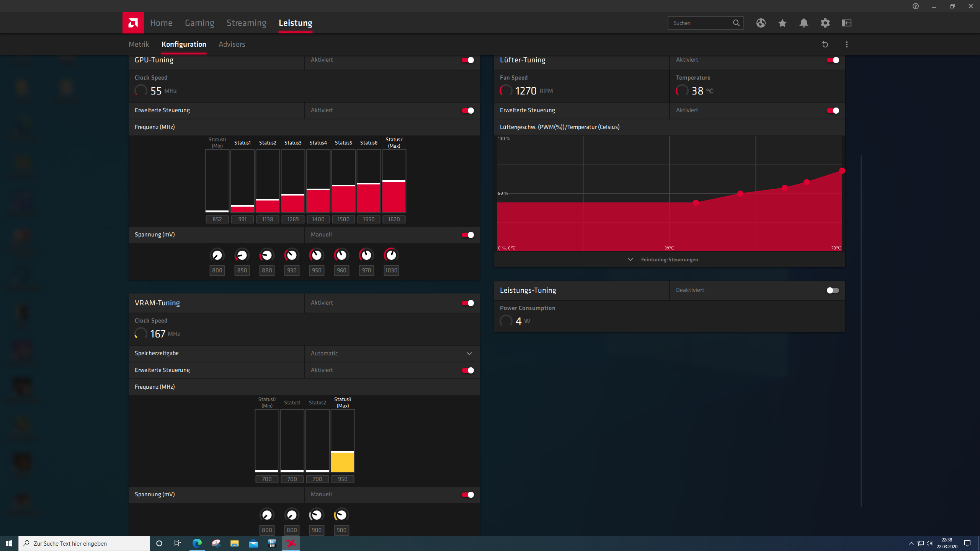The width and height of the screenshot is (980, 551).
Task: Click the Suchen search field
Action: [x=701, y=23]
